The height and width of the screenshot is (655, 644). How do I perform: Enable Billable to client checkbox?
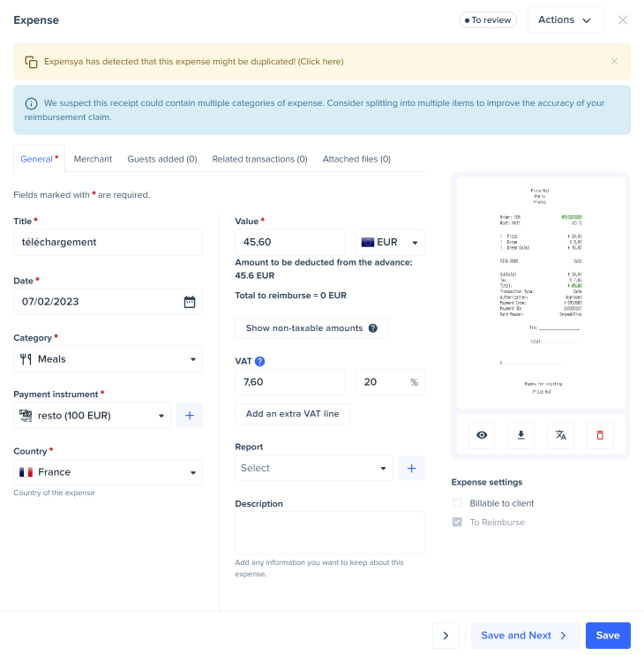pyautogui.click(x=458, y=503)
